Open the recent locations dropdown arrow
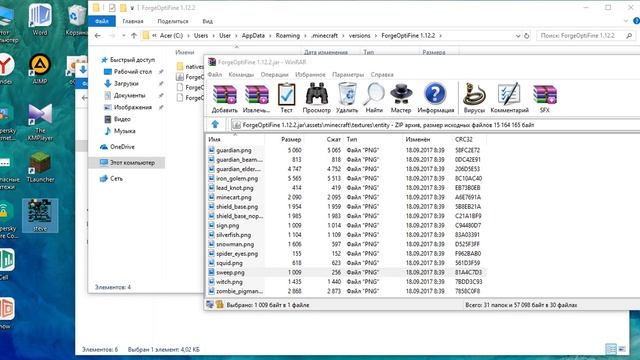The width and height of the screenshot is (640, 360). (124, 36)
